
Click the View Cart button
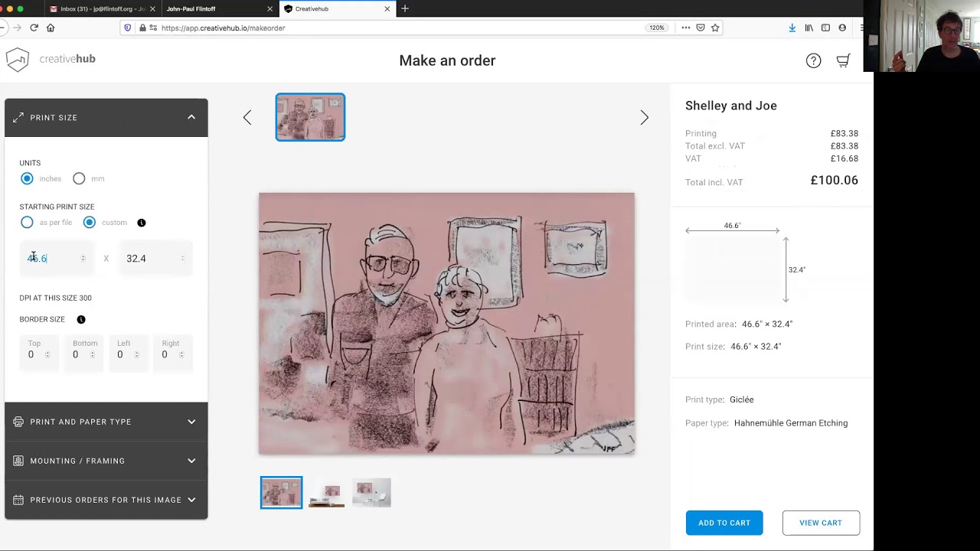[821, 523]
